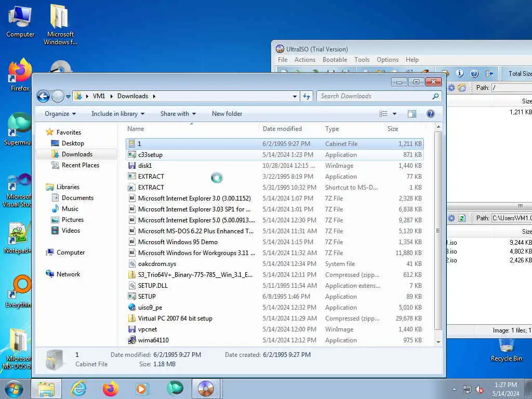Click the UltraISO info toolbar icon
Screen dimensions: 532x399
(x=460, y=73)
